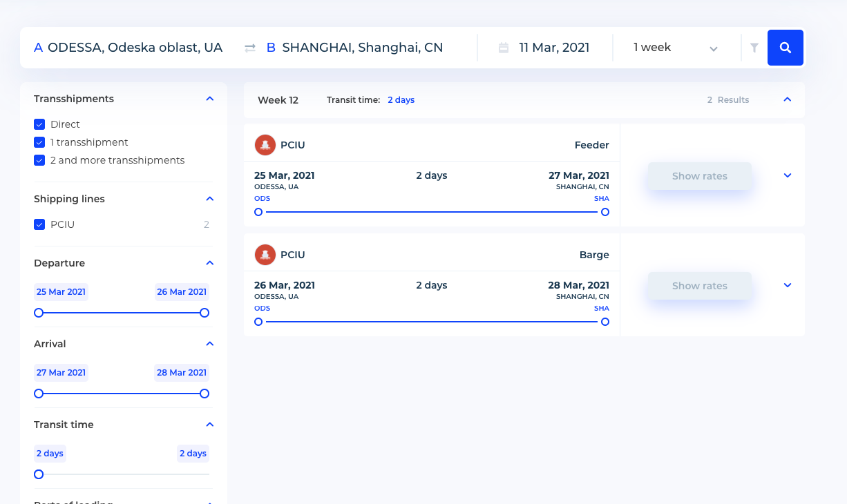The height and width of the screenshot is (504, 847).
Task: Click the SHA destination node on Feeder route
Action: (605, 212)
